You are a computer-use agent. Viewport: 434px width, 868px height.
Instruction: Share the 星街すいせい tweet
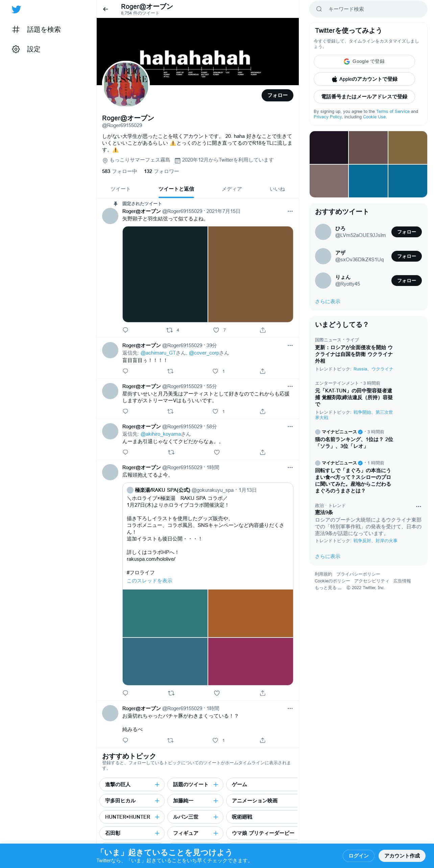(263, 411)
